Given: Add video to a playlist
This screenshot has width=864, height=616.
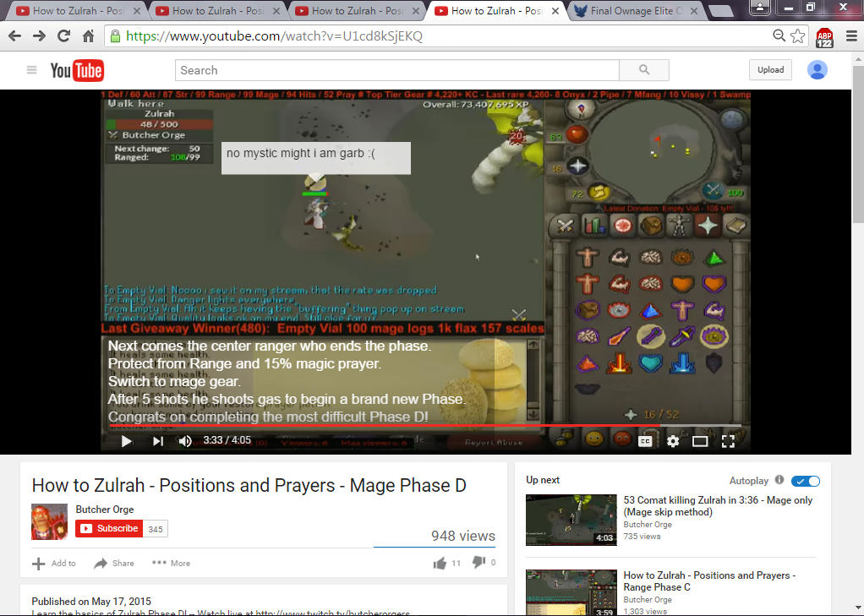Looking at the screenshot, I should click(54, 563).
